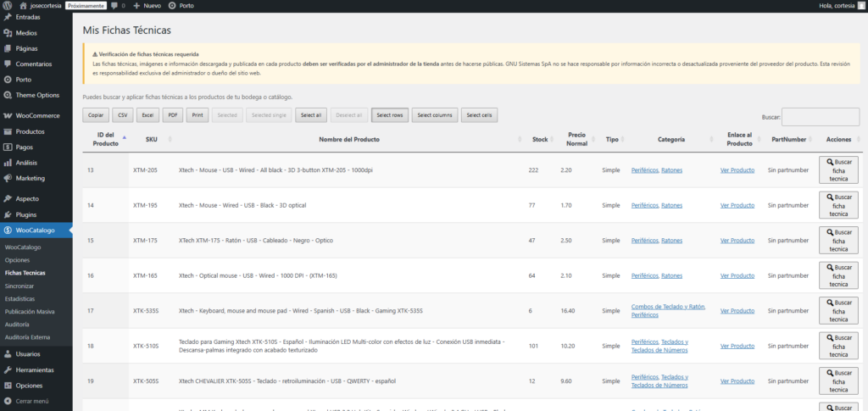Toggle the Select rows mode button
The width and height of the screenshot is (868, 411).
click(x=390, y=114)
